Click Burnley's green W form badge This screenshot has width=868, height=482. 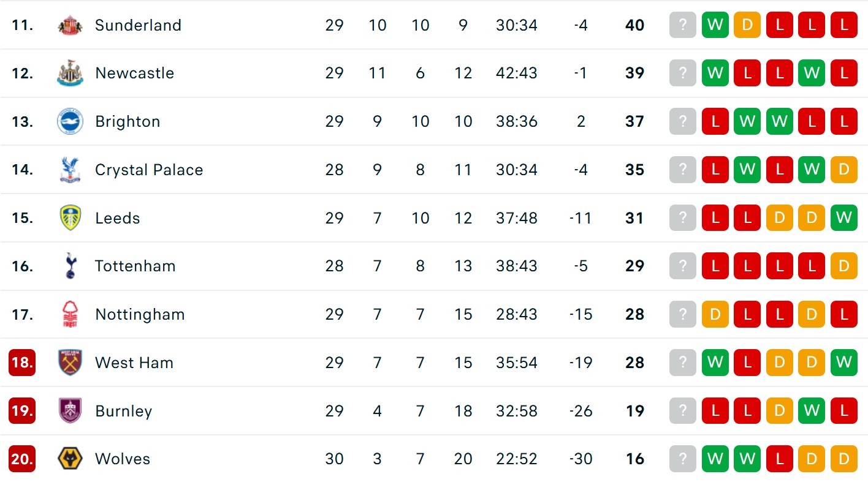(812, 411)
